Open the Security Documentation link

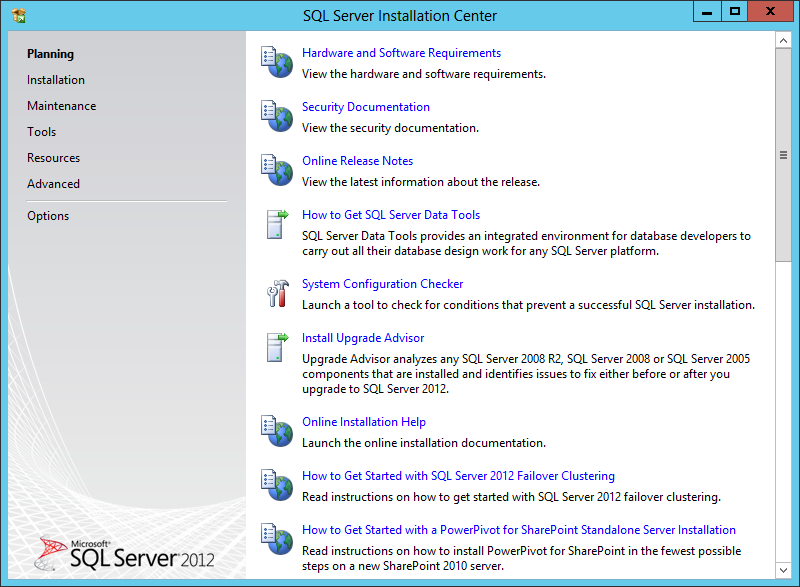tap(366, 107)
